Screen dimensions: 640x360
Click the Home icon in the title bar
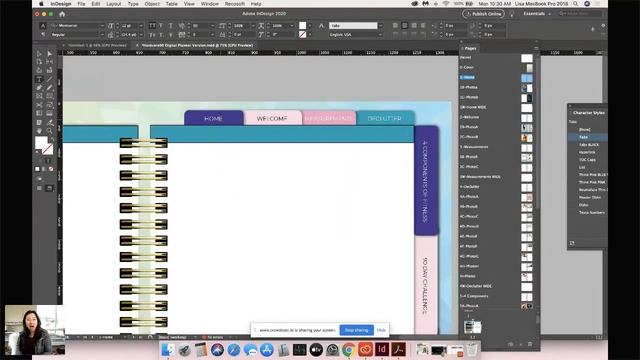62,14
